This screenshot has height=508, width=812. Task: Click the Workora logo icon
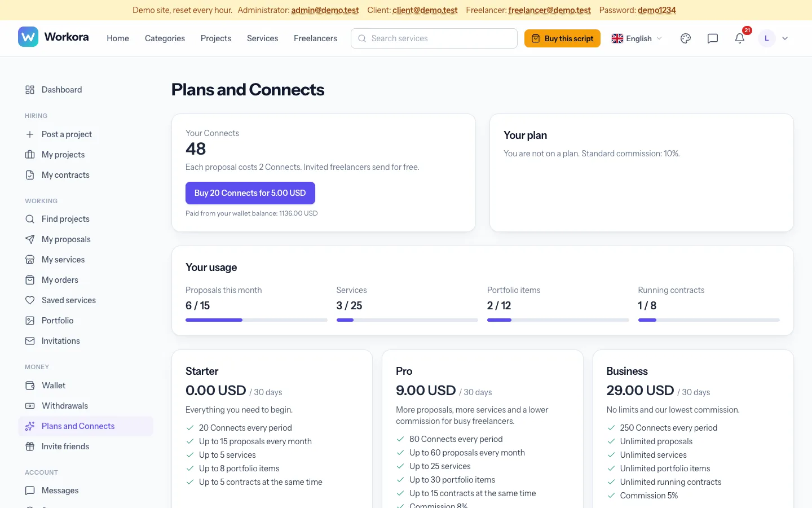pos(28,37)
